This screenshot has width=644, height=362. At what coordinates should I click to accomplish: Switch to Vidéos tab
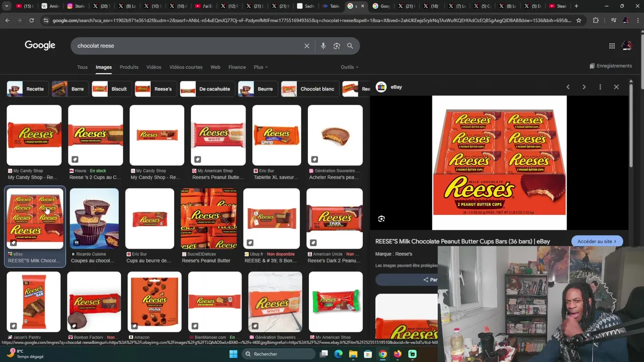click(154, 67)
